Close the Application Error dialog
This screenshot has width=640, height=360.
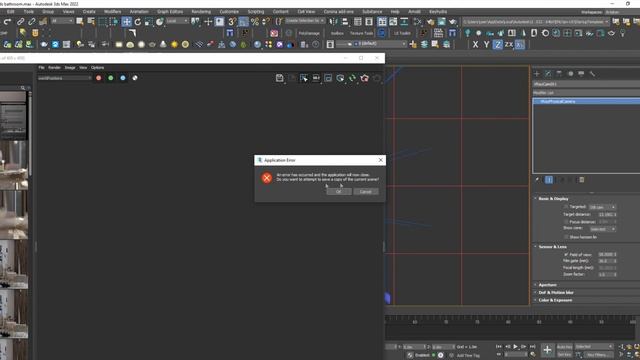[x=380, y=160]
